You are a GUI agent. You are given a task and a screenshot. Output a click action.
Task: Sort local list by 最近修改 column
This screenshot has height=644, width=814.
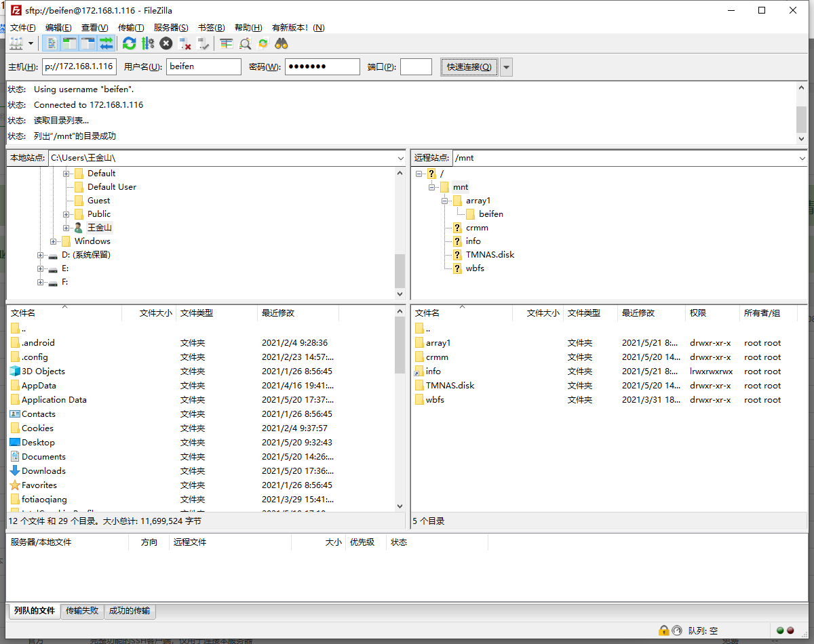tap(298, 313)
